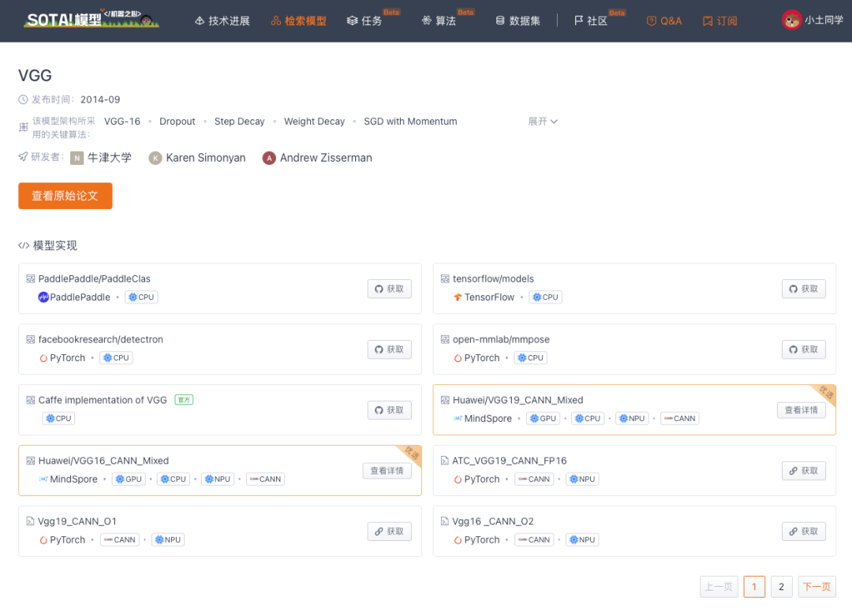Go to page 2 in pagination

(x=781, y=587)
